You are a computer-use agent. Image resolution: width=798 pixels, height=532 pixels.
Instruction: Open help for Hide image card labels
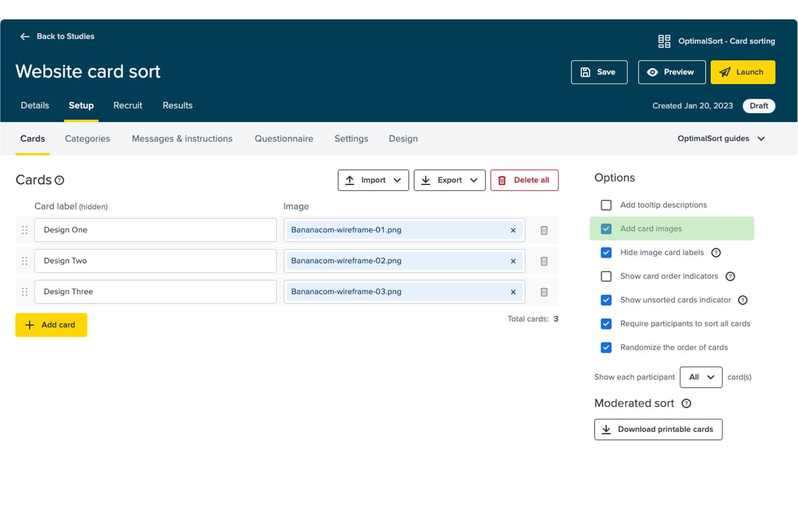click(x=716, y=253)
